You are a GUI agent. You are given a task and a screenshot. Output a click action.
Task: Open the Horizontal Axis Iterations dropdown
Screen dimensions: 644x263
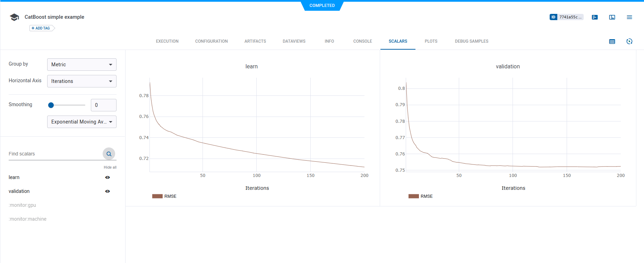pyautogui.click(x=82, y=81)
